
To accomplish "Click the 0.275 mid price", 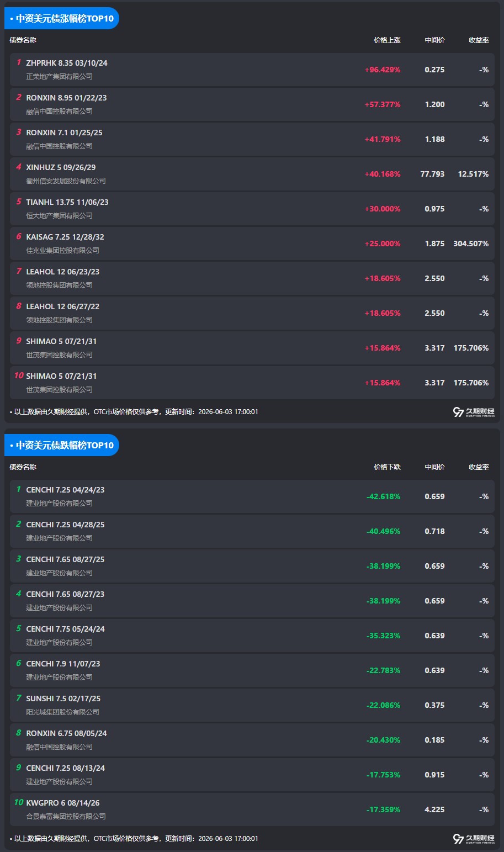I will click(434, 70).
